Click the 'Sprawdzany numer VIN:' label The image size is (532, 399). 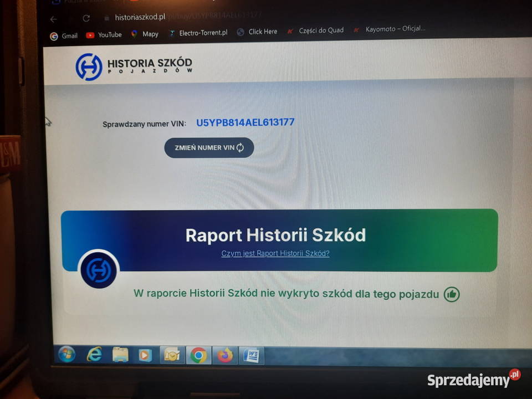(144, 124)
